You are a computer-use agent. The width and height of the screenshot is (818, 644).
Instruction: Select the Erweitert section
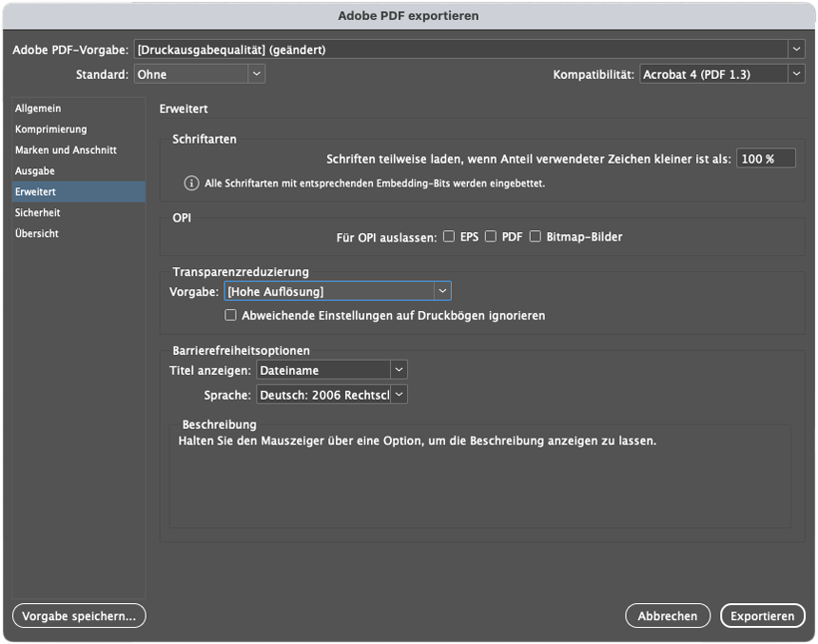[x=78, y=191]
